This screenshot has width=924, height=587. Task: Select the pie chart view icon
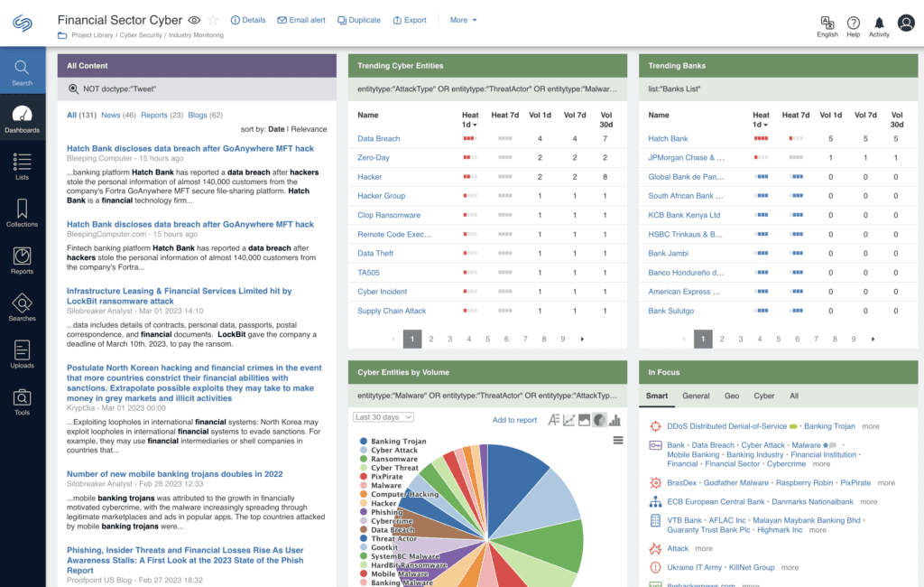(599, 420)
